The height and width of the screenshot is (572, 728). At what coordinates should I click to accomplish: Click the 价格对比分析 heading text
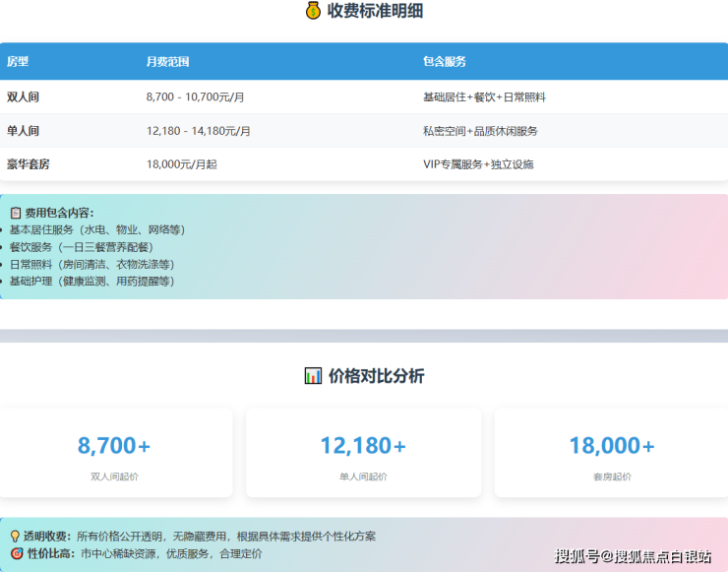point(377,375)
